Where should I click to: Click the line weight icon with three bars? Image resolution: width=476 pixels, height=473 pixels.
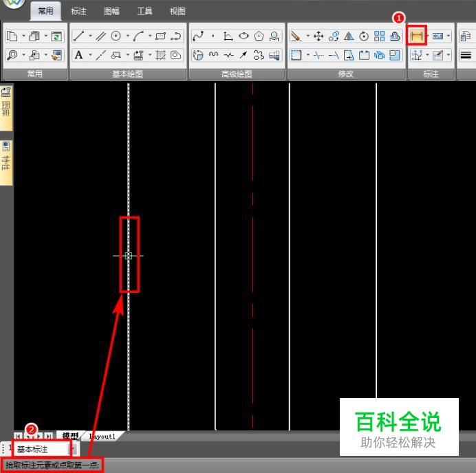(x=466, y=55)
